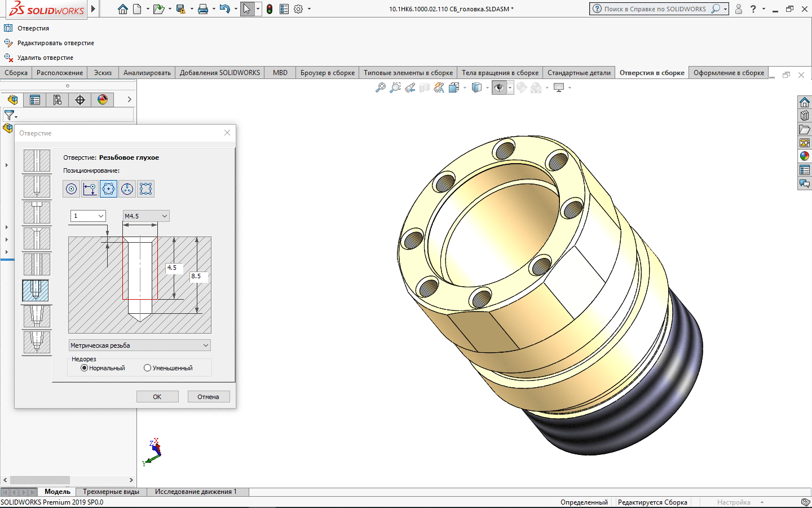Click the Print icon
Image resolution: width=812 pixels, height=508 pixels.
(203, 9)
